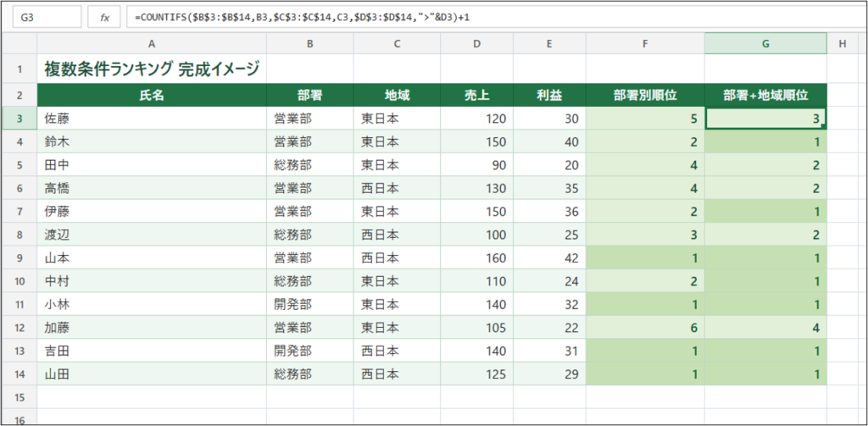Click the title cell 複数条件ランキング 完成イメージ

coord(152,69)
